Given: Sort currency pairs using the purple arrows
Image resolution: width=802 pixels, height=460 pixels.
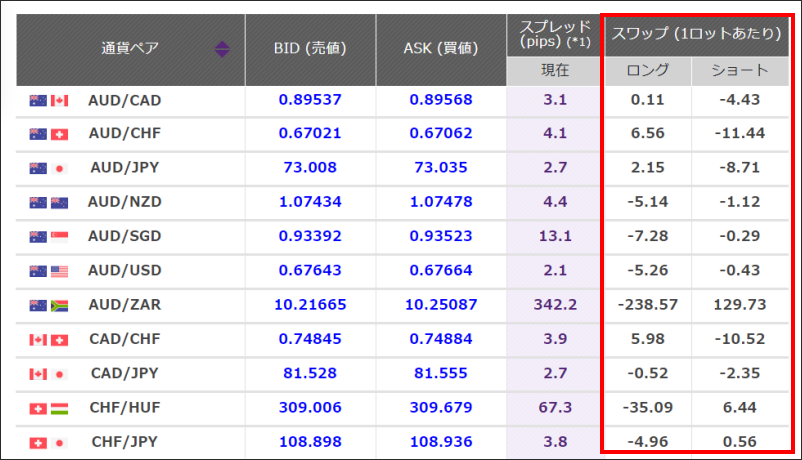Looking at the screenshot, I should [222, 48].
